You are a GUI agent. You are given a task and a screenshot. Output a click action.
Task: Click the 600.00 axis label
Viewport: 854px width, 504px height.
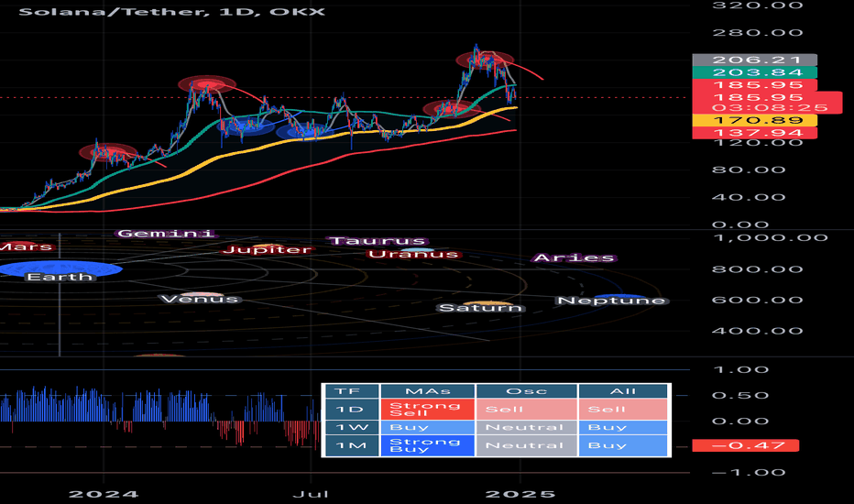pyautogui.click(x=758, y=301)
